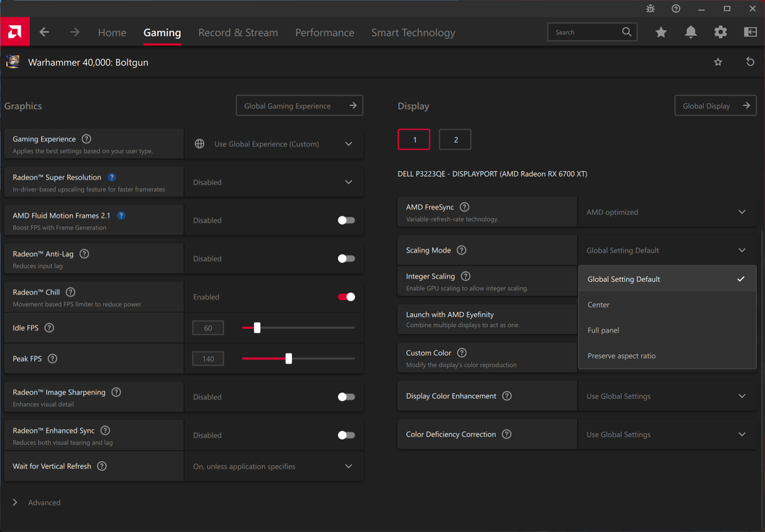The width and height of the screenshot is (765, 532).
Task: Show help for Scaling Mode
Action: pos(462,250)
